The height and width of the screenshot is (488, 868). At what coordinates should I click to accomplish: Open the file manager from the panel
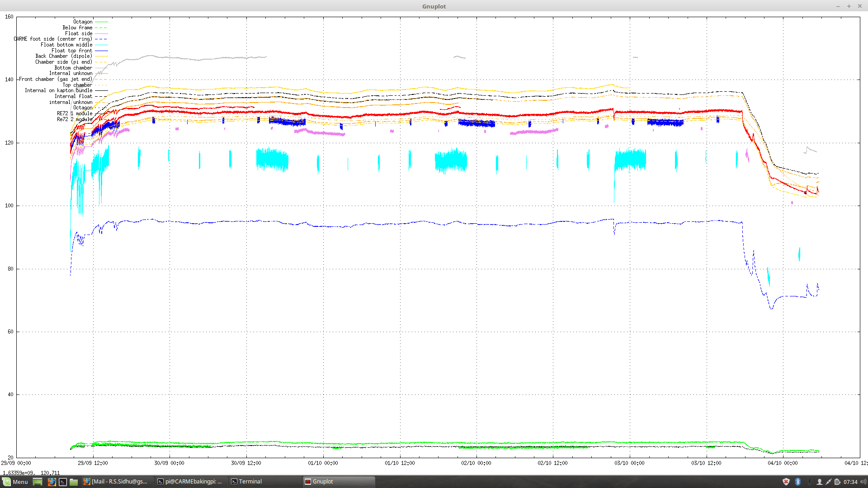pyautogui.click(x=73, y=481)
